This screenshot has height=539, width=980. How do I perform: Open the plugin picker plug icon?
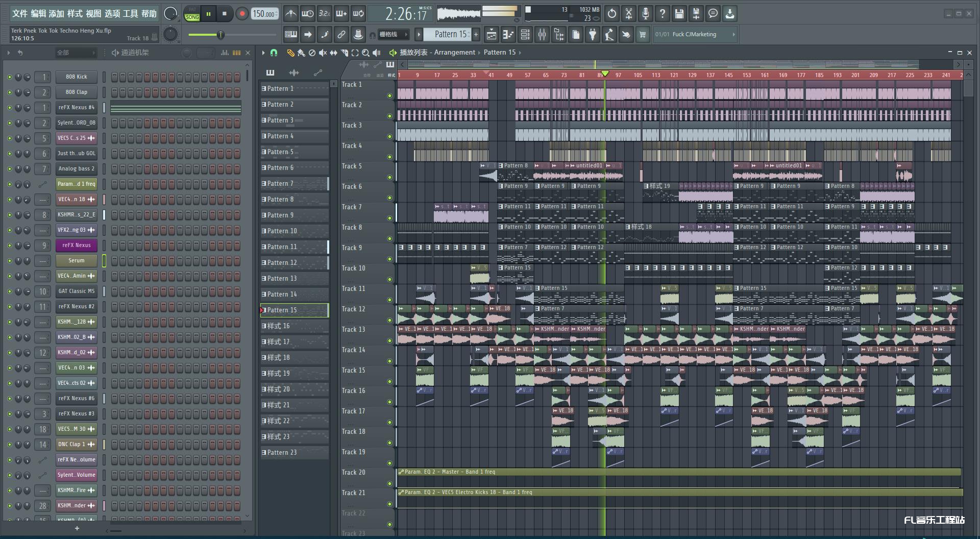tap(593, 35)
